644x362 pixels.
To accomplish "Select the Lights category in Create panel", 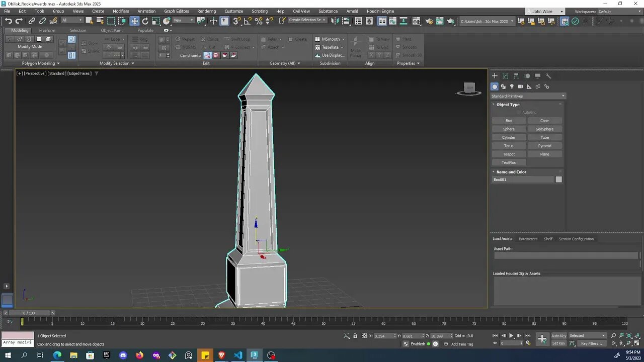I will (512, 86).
